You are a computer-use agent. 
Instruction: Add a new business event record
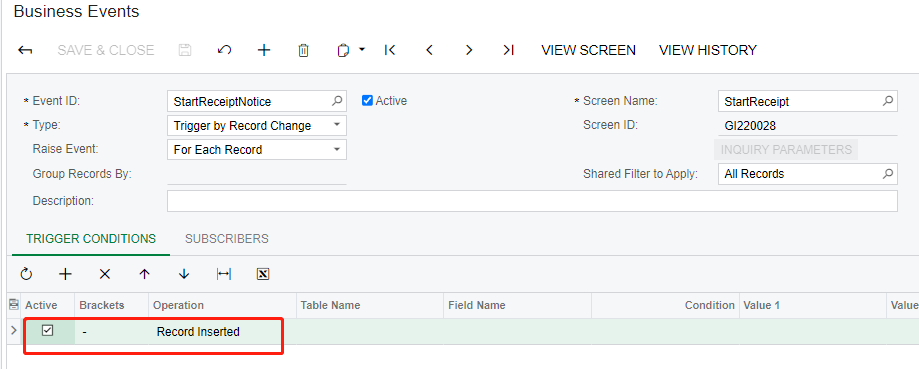[264, 50]
